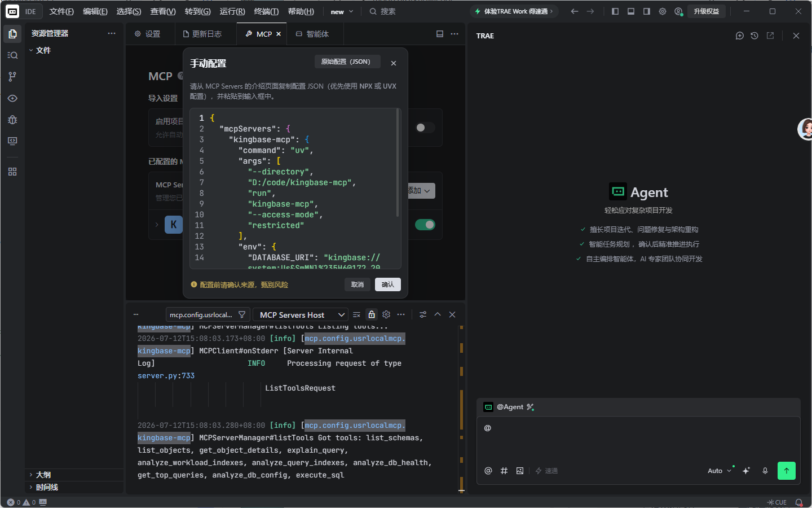The width and height of the screenshot is (812, 508).
Task: Toggle the project-level MCP switch
Action: coord(425,128)
